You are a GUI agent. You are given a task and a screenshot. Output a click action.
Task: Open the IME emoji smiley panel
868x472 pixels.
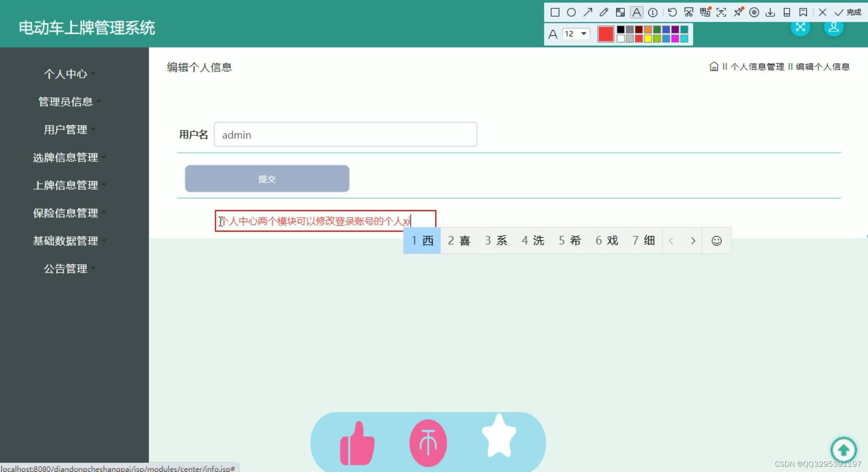(717, 241)
